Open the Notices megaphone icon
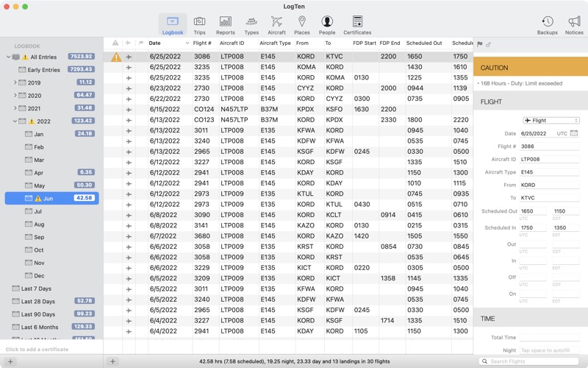588x368 pixels. [x=574, y=25]
